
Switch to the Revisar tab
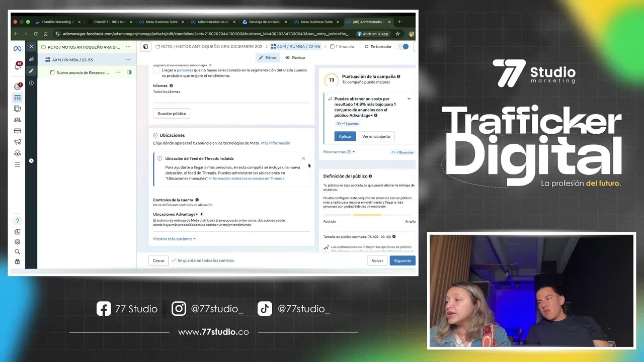tap(295, 58)
